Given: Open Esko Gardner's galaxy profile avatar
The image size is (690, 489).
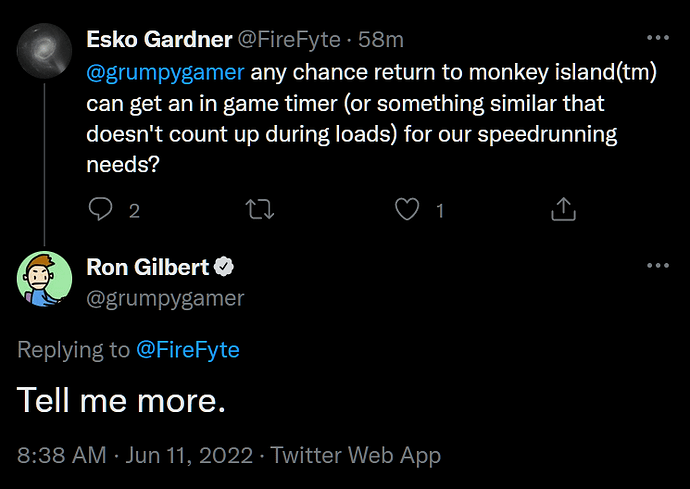Looking at the screenshot, I should pos(44,51).
